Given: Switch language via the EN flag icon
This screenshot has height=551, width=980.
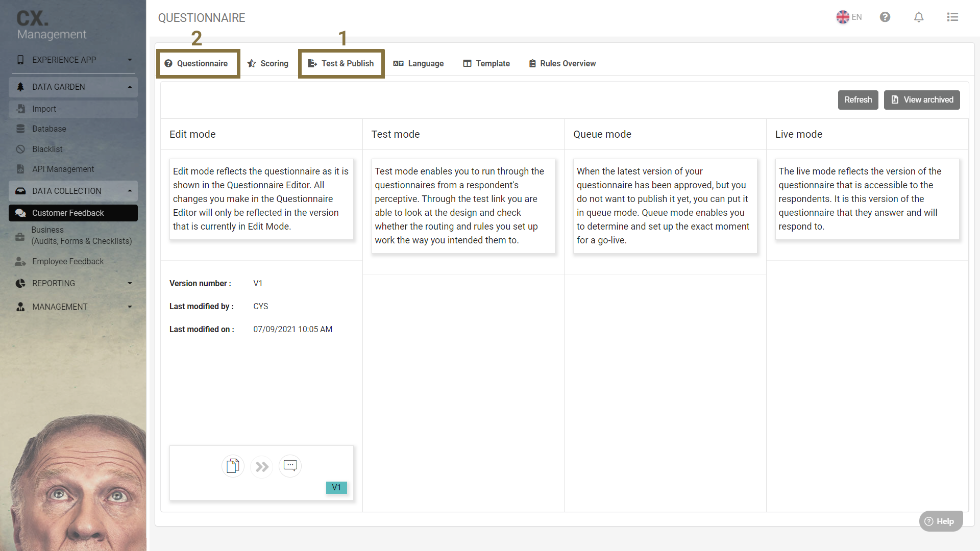Looking at the screenshot, I should click(x=849, y=17).
